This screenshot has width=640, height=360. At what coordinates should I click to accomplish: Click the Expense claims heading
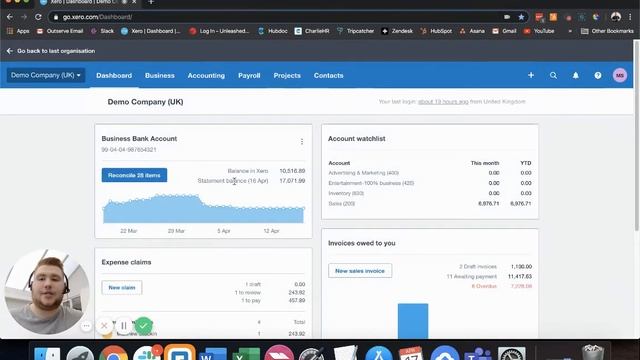point(126,262)
